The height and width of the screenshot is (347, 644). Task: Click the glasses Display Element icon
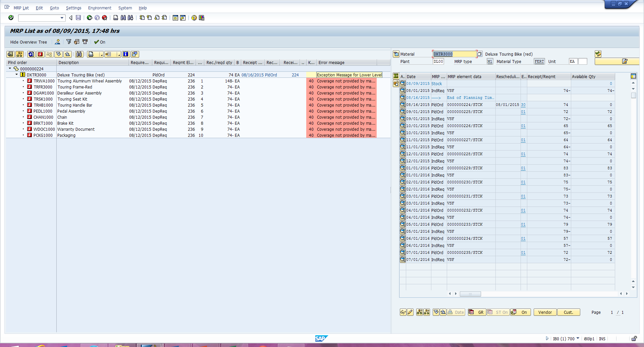(x=403, y=312)
